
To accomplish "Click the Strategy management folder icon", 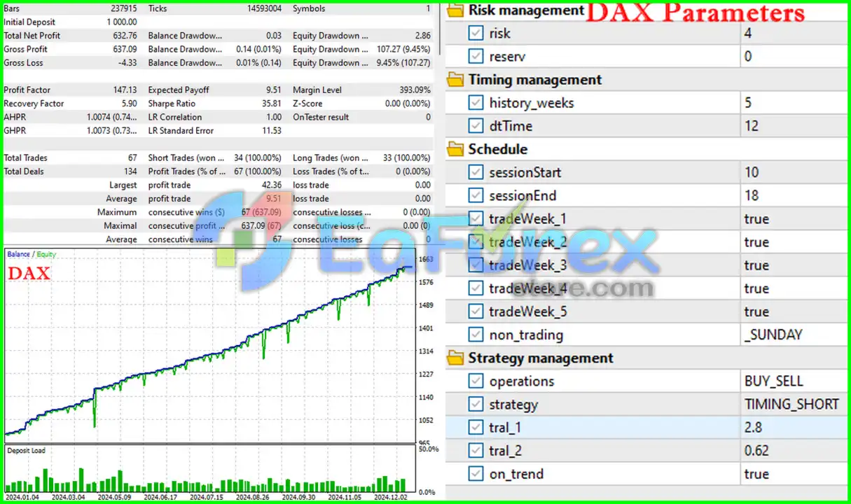I will pyautogui.click(x=455, y=358).
